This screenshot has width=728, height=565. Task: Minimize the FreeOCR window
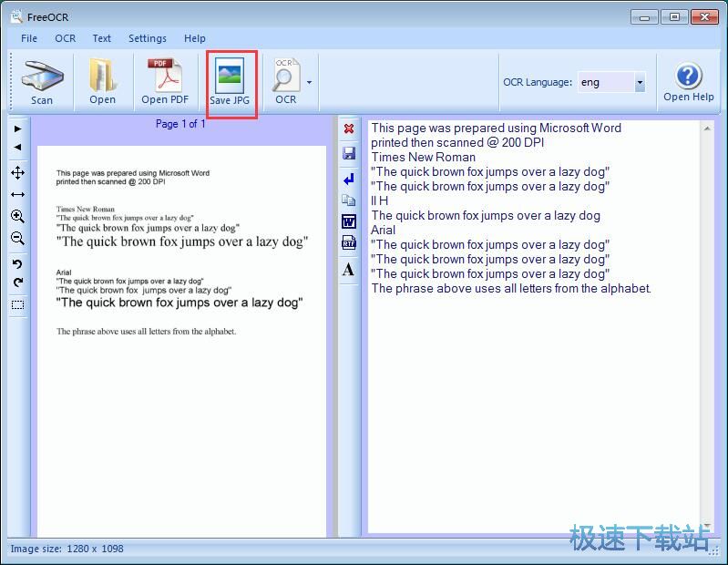pyautogui.click(x=644, y=17)
